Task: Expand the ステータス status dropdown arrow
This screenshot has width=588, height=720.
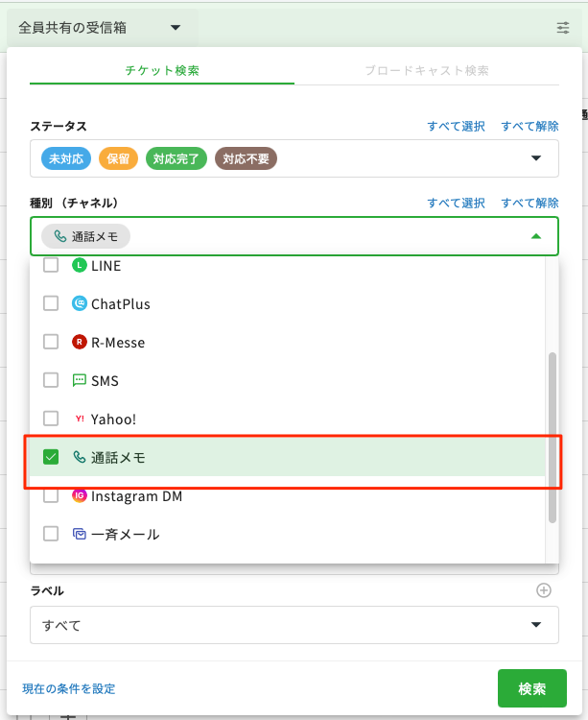Action: pos(535,158)
